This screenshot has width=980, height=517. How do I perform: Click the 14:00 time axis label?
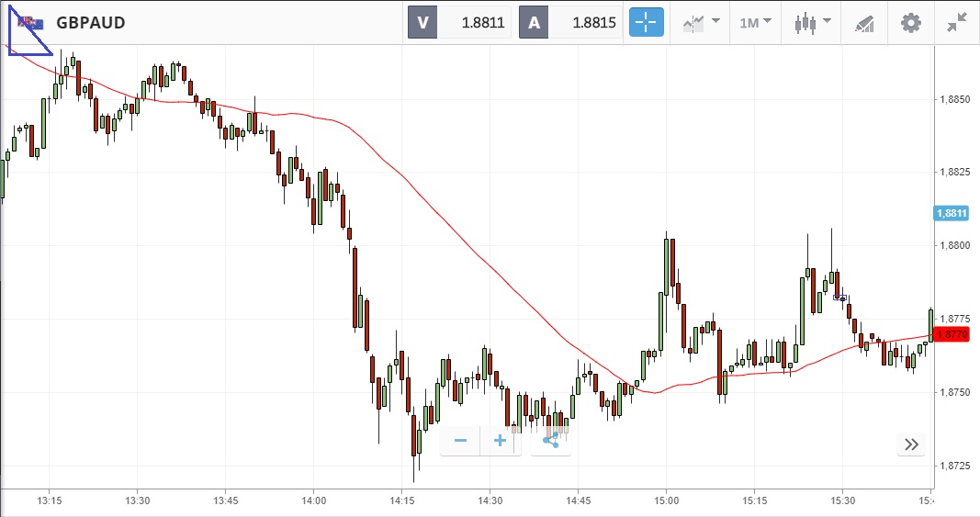[314, 500]
